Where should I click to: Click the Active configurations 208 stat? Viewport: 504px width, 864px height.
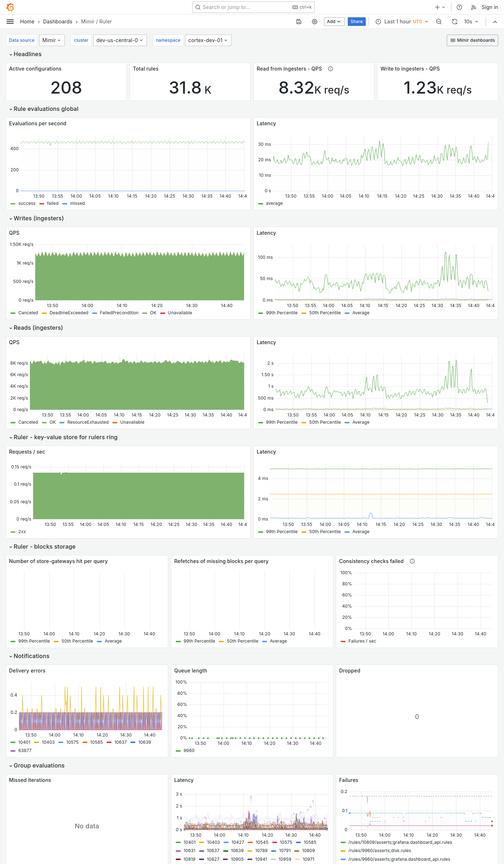pyautogui.click(x=66, y=87)
